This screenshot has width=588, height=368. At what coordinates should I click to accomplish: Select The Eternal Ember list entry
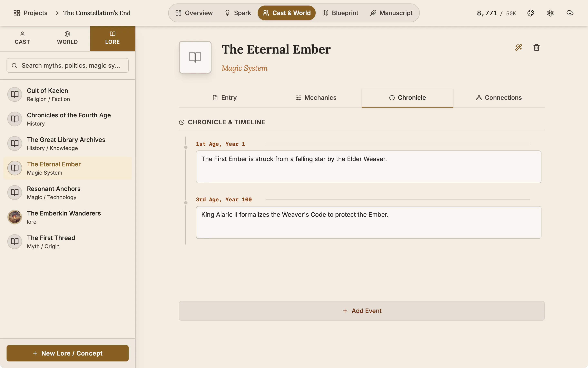68,168
